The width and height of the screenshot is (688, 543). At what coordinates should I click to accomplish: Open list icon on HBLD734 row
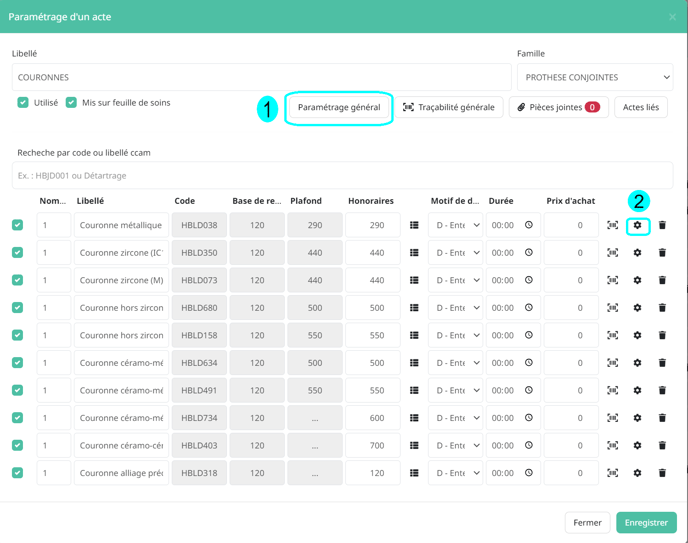414,418
